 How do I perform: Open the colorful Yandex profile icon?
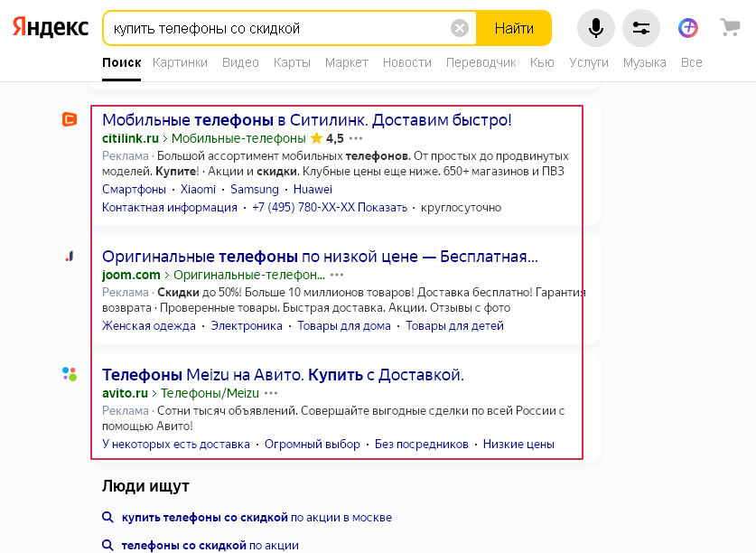(688, 28)
